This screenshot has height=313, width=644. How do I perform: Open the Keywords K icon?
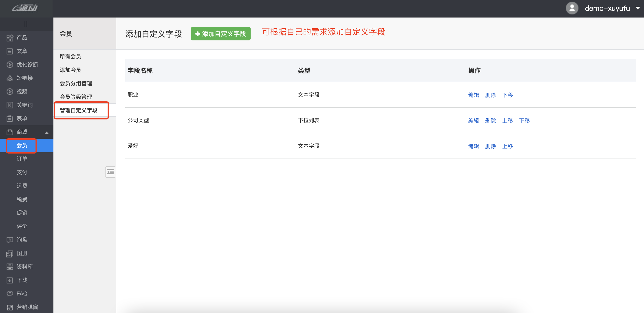(x=9, y=105)
